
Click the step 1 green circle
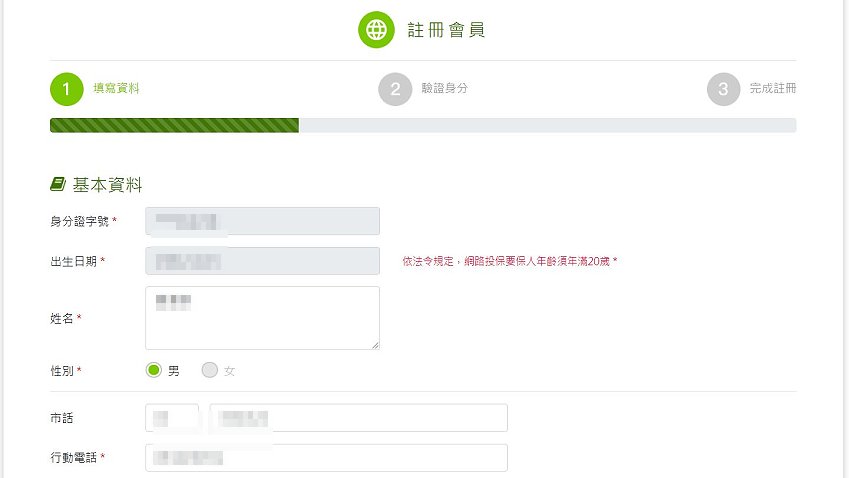67,89
